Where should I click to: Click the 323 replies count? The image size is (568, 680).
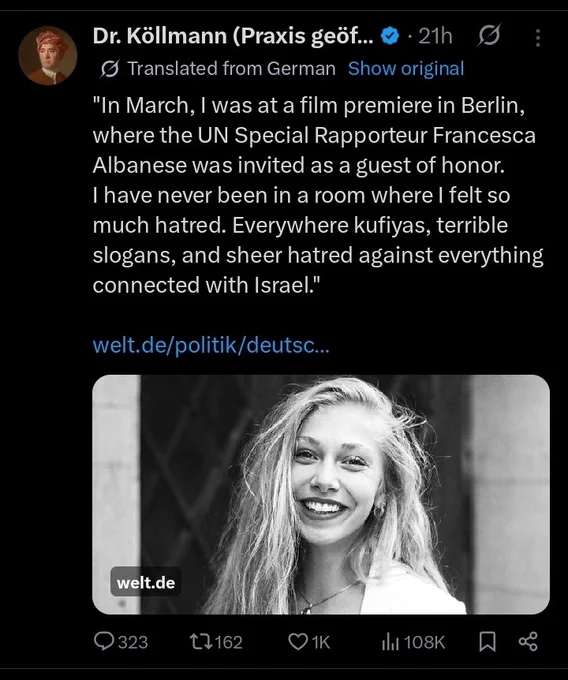click(133, 642)
